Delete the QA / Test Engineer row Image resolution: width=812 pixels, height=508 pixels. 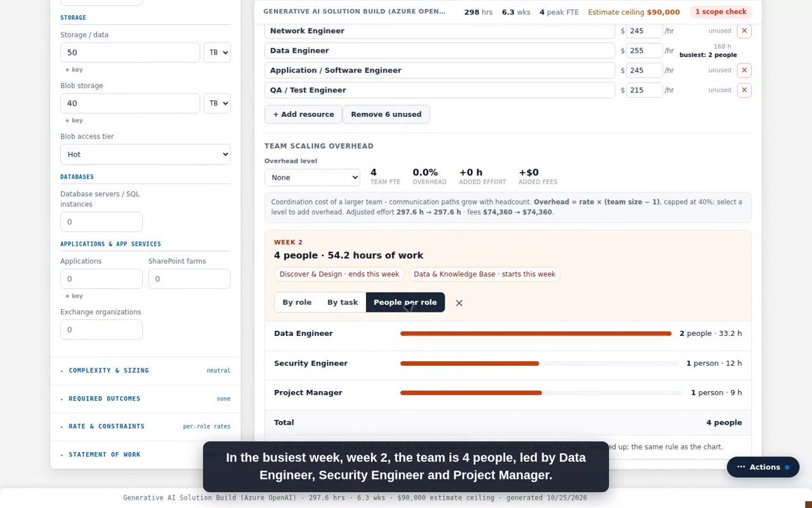click(744, 90)
